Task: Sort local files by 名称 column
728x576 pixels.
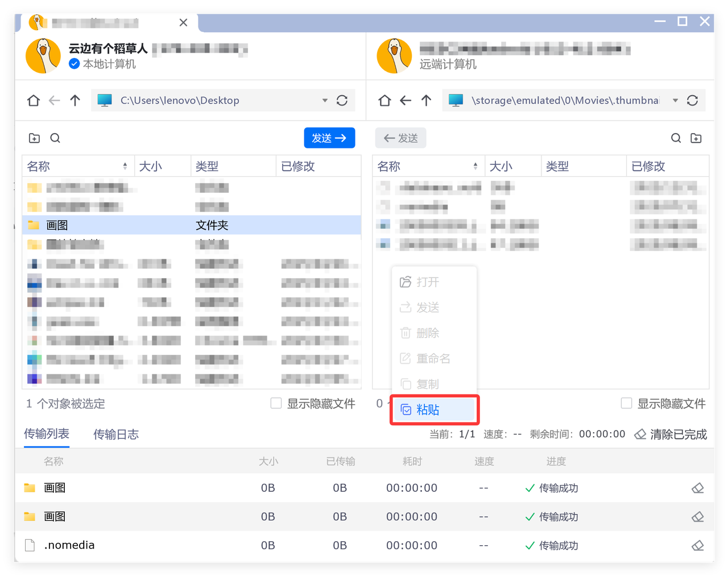Action: [78, 166]
